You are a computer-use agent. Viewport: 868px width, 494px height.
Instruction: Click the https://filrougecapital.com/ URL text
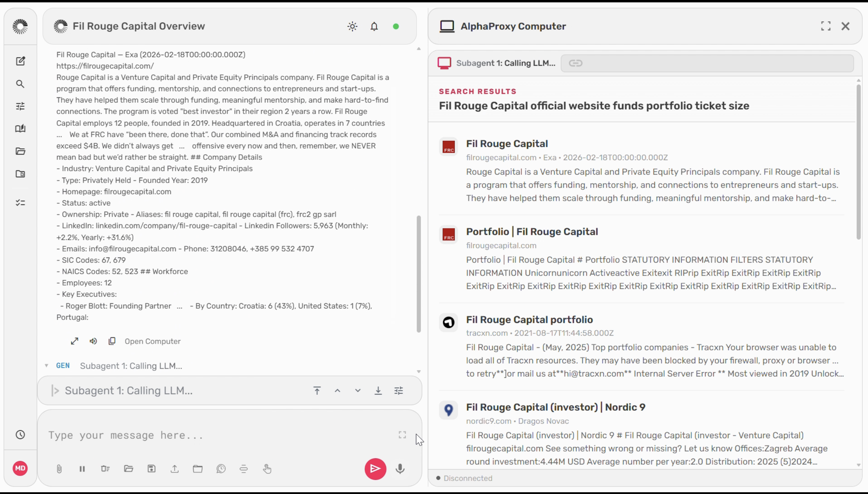click(105, 66)
